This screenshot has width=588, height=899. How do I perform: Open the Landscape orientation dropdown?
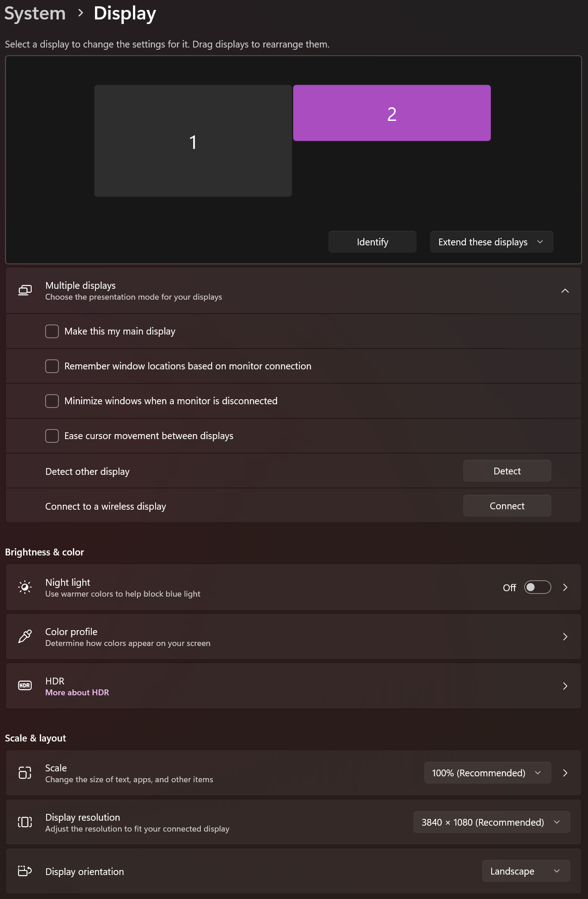click(x=526, y=871)
